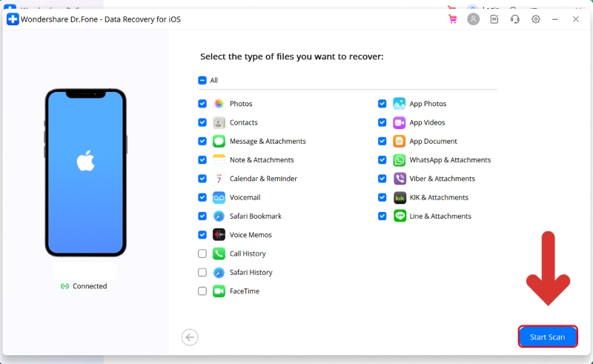Click the Viber app icon

coord(400,179)
